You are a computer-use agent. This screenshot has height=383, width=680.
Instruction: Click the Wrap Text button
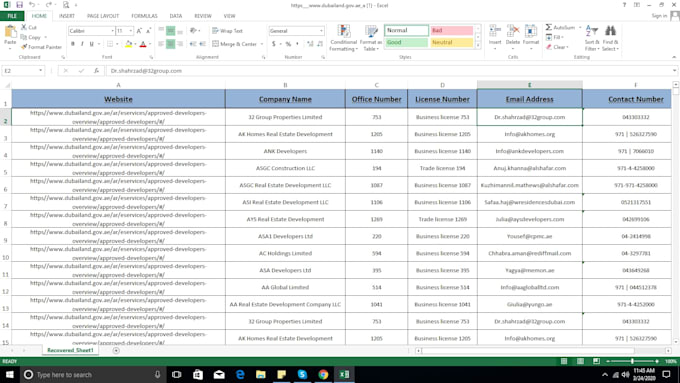coord(227,31)
